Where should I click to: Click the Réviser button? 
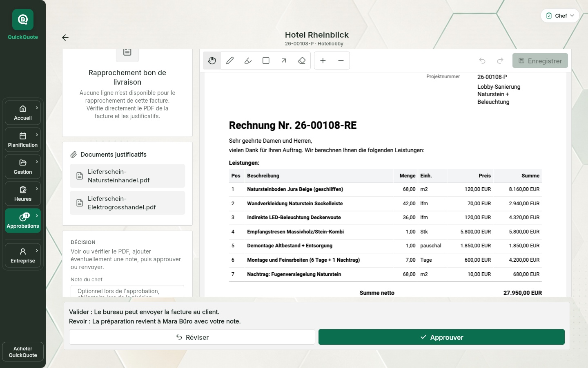[x=192, y=337]
